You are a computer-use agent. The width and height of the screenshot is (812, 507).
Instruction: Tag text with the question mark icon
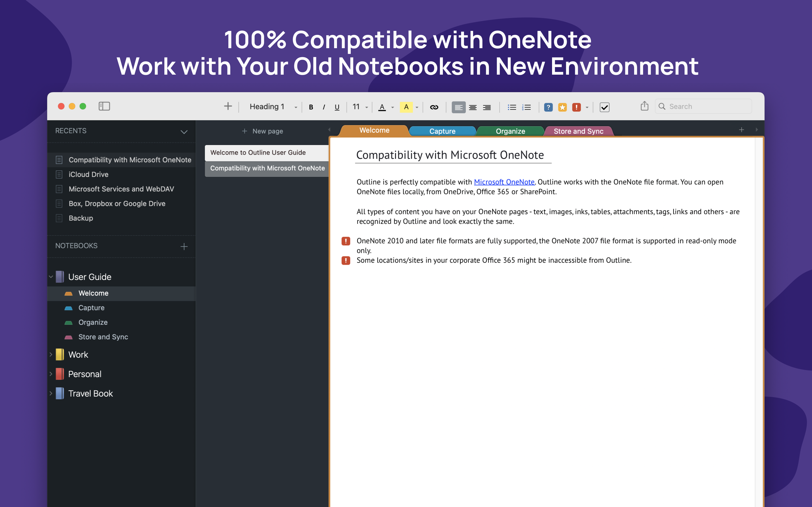click(548, 107)
